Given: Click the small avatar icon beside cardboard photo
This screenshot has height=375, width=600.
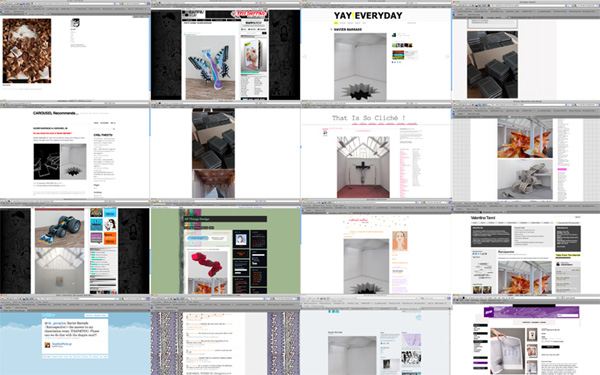Looking at the screenshot, I should (75, 23).
